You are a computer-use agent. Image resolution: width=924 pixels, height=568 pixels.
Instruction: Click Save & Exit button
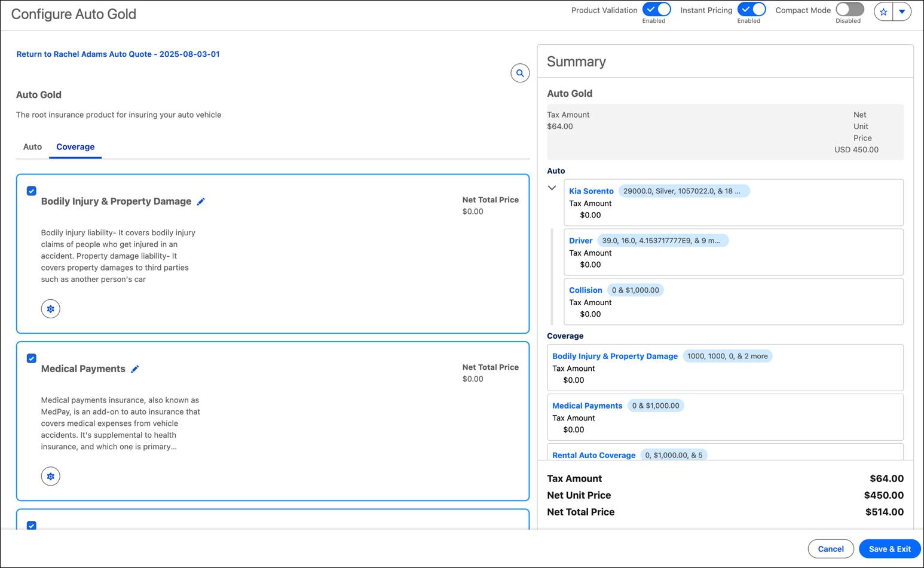pyautogui.click(x=890, y=549)
